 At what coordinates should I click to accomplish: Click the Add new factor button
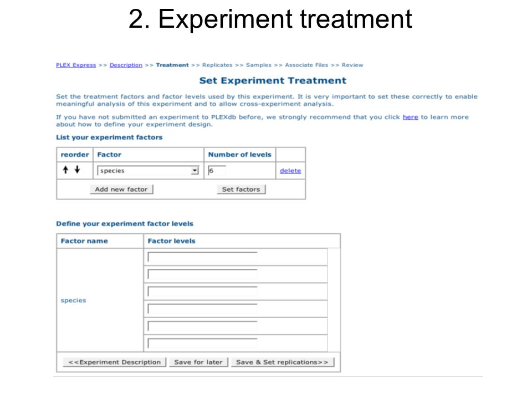(121, 190)
